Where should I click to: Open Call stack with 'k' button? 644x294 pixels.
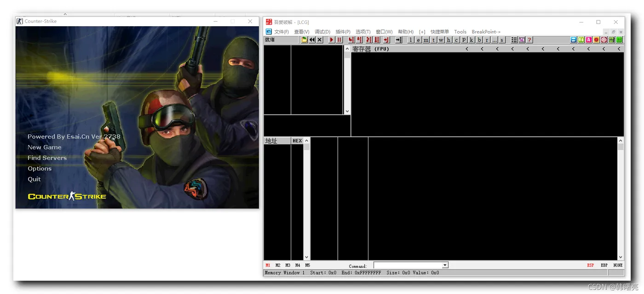pos(471,40)
